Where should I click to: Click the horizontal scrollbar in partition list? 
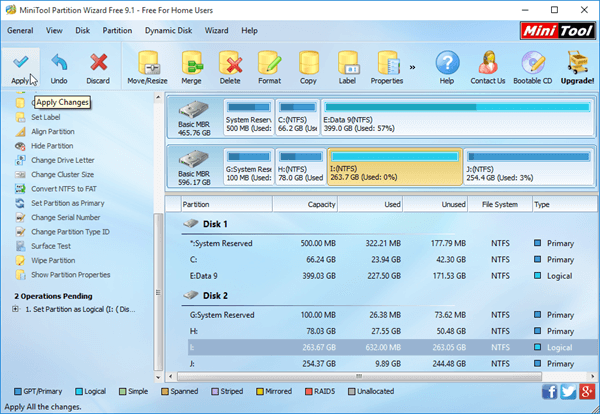pos(359,377)
